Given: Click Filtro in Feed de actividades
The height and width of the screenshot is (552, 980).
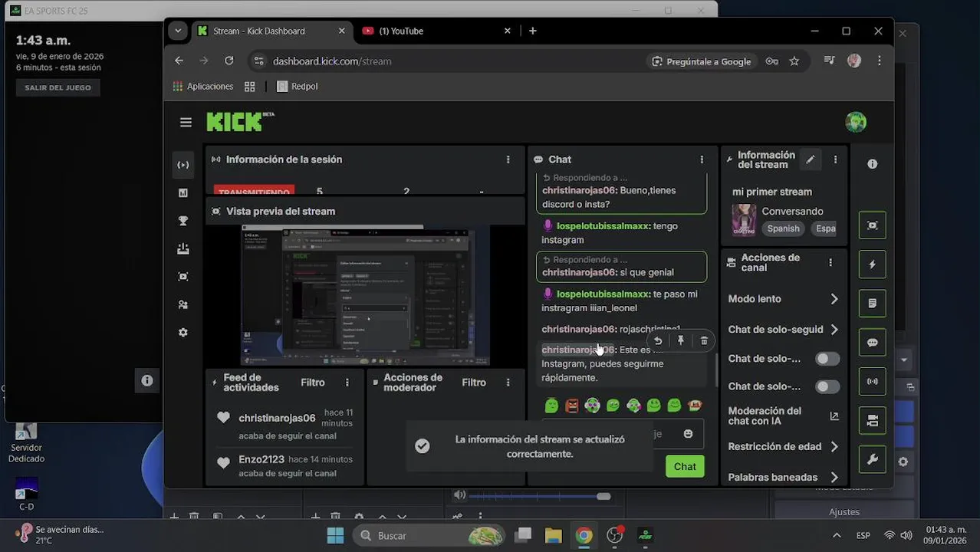Looking at the screenshot, I should [x=313, y=383].
